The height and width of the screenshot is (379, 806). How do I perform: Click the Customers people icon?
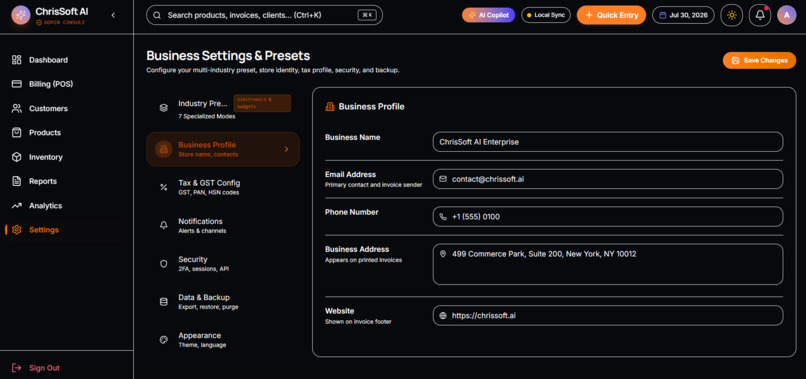[16, 109]
